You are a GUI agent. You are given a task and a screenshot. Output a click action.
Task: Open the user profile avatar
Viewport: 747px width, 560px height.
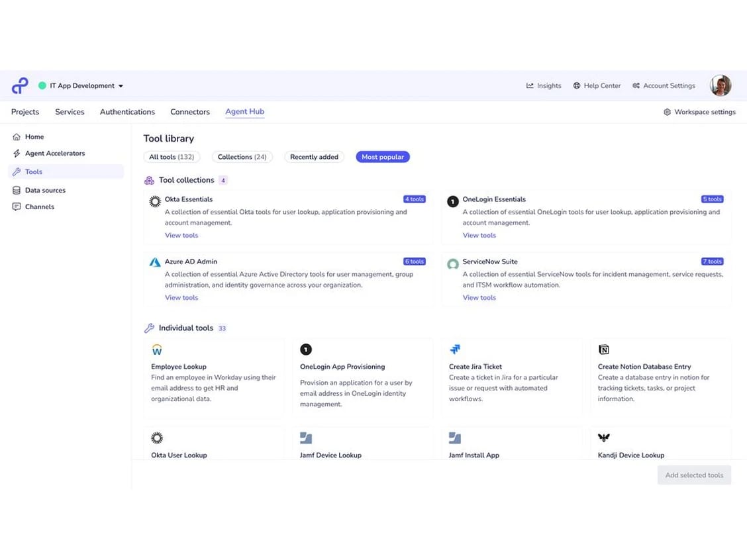tap(721, 85)
